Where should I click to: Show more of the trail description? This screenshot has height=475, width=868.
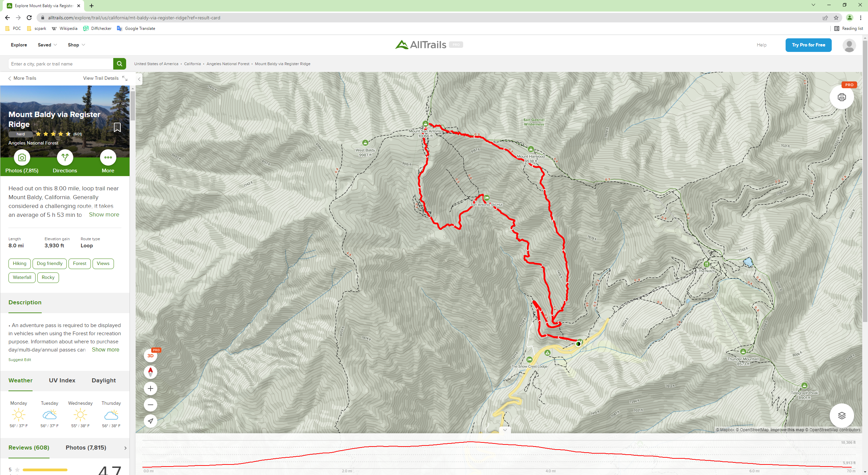coord(105,349)
